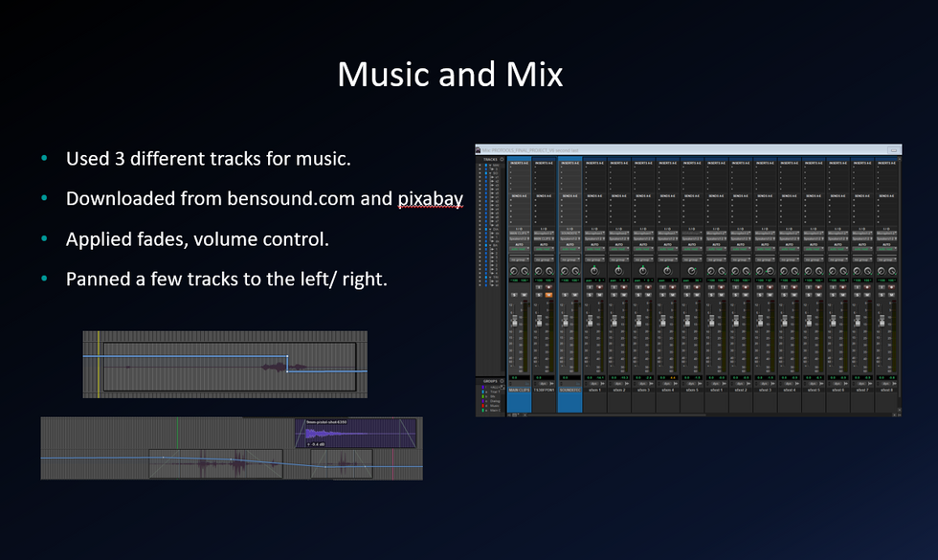Click the pan knob on sfxm 4
Screen dimensions: 938x560
click(667, 270)
